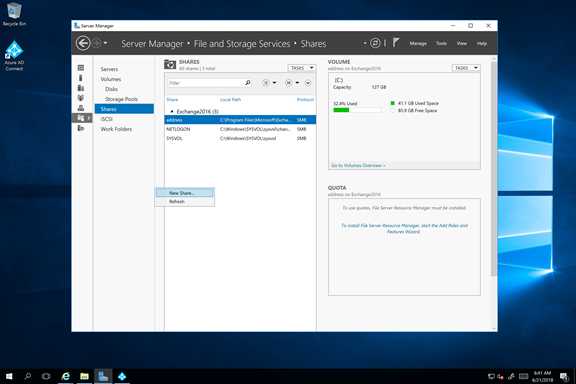Click the install File Server Resource Manager link

pyautogui.click(x=404, y=229)
